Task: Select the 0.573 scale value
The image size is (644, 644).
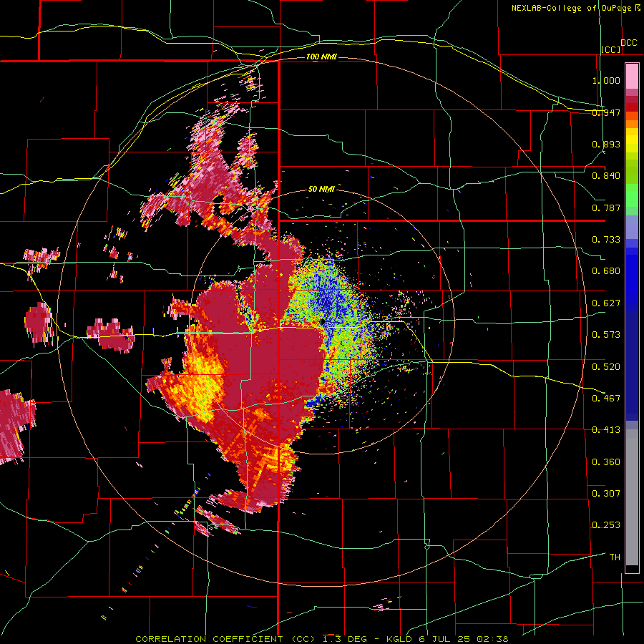Action: coord(606,335)
